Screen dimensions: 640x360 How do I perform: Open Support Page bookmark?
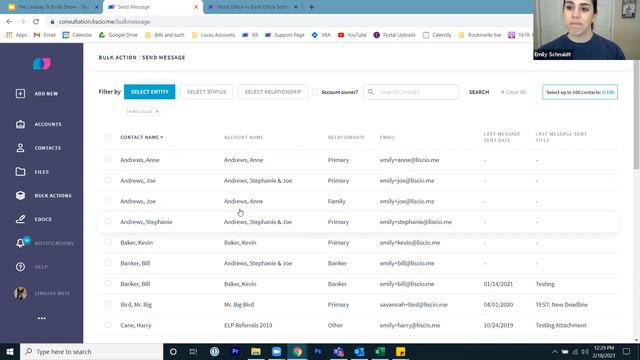point(285,35)
